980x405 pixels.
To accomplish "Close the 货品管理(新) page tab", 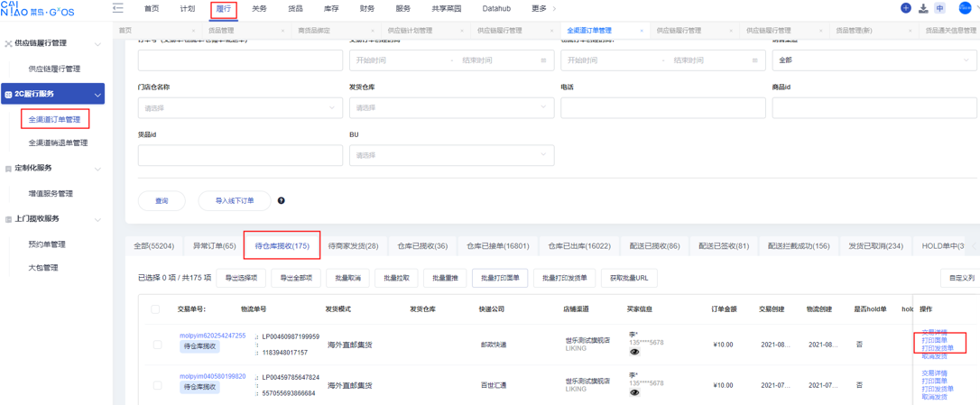I will point(911,30).
